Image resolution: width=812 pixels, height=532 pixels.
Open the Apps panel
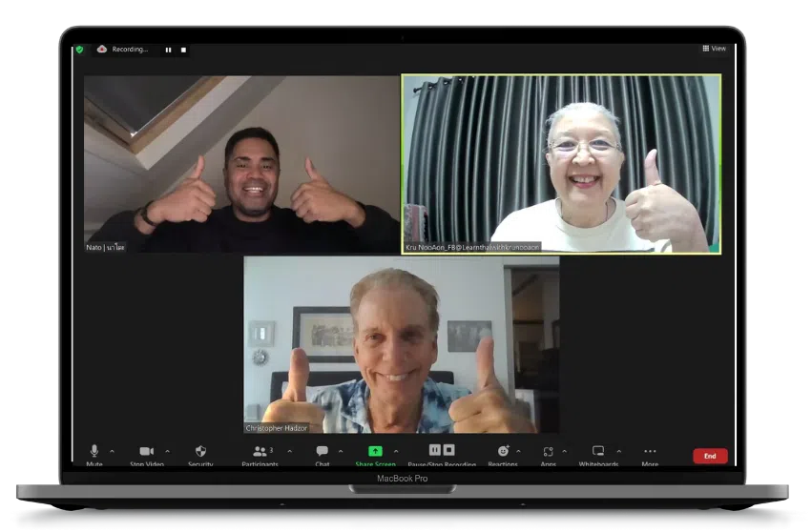pos(548,451)
